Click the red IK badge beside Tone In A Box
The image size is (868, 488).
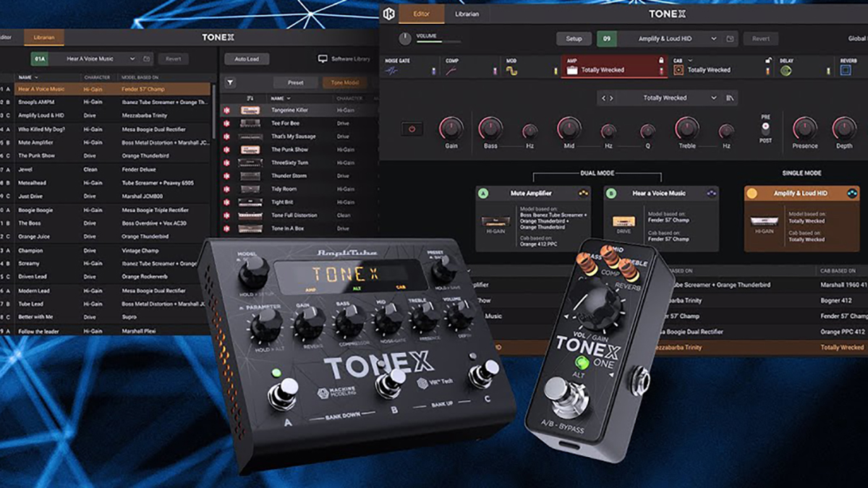point(226,228)
